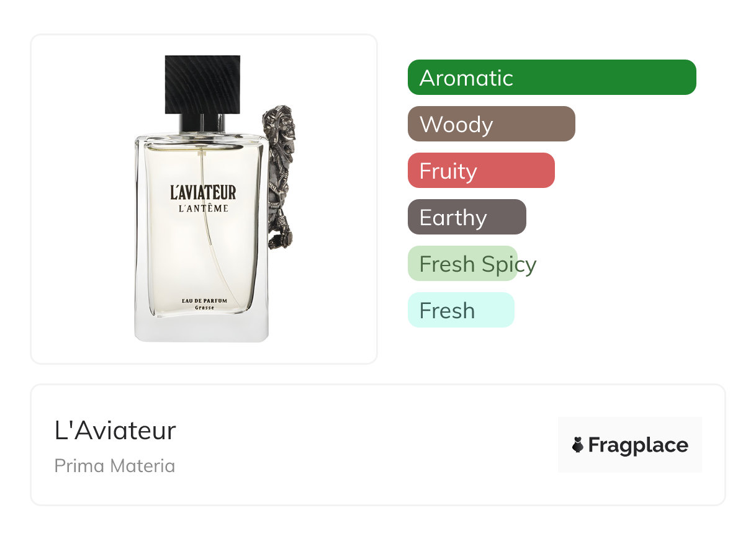Click the Fragplace badge box
The width and height of the screenshot is (756, 536).
click(x=630, y=445)
